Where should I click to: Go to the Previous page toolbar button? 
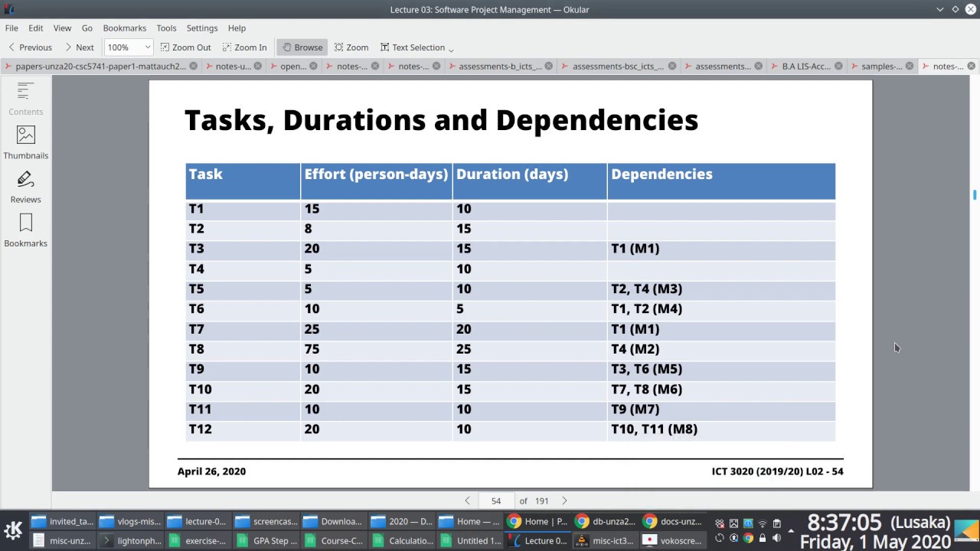pyautogui.click(x=30, y=47)
